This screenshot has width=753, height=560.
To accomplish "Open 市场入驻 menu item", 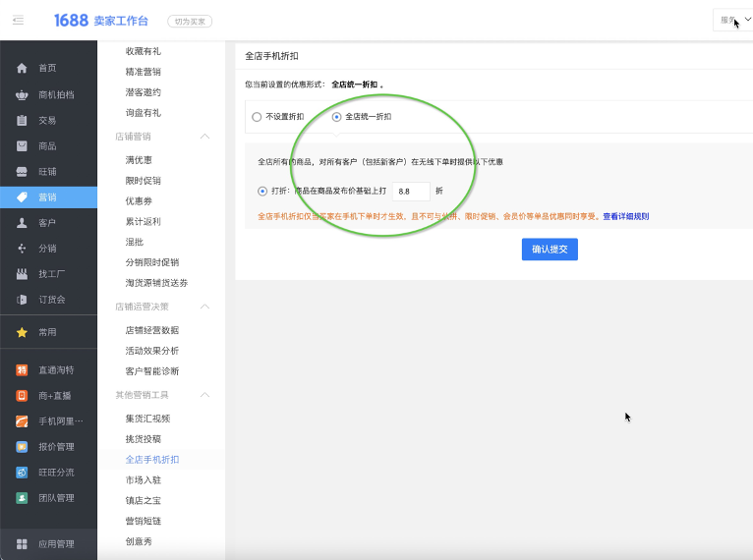I will (144, 479).
